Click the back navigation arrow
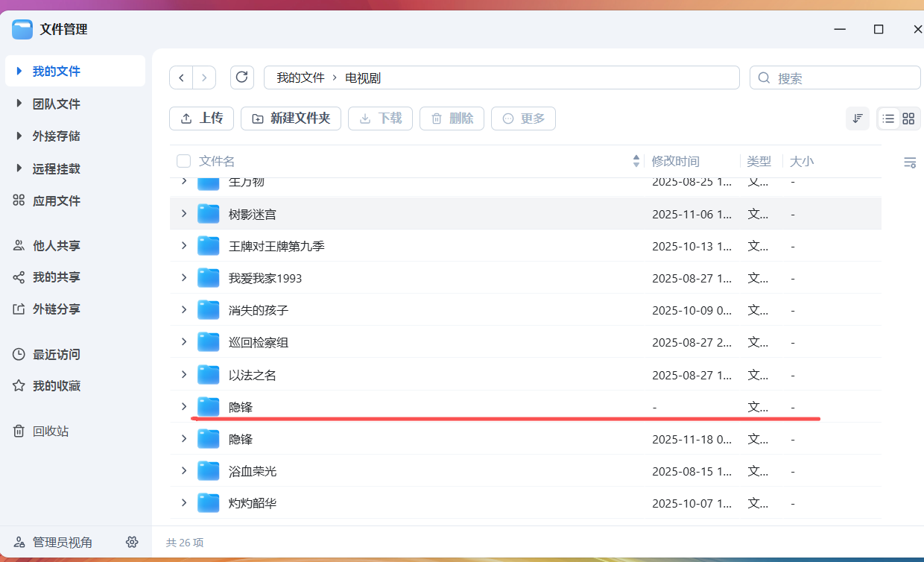 181,77
